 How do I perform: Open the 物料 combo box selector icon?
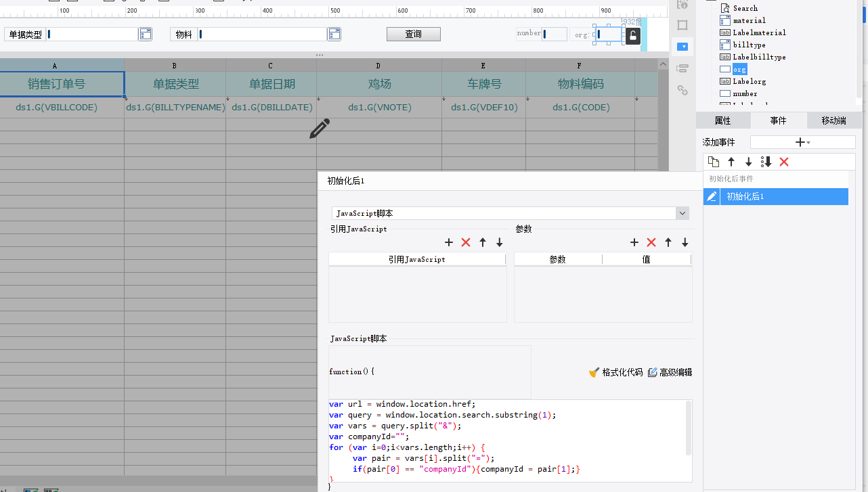334,34
